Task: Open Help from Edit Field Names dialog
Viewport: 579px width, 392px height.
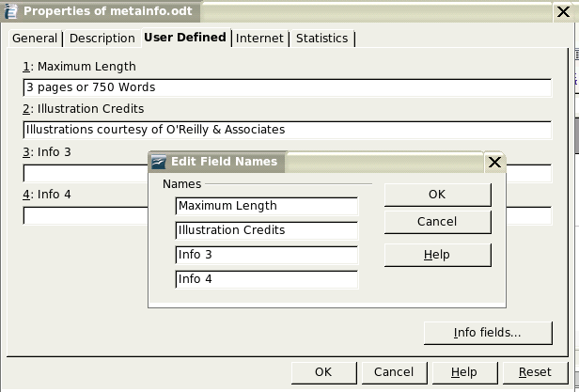Action: (x=437, y=254)
